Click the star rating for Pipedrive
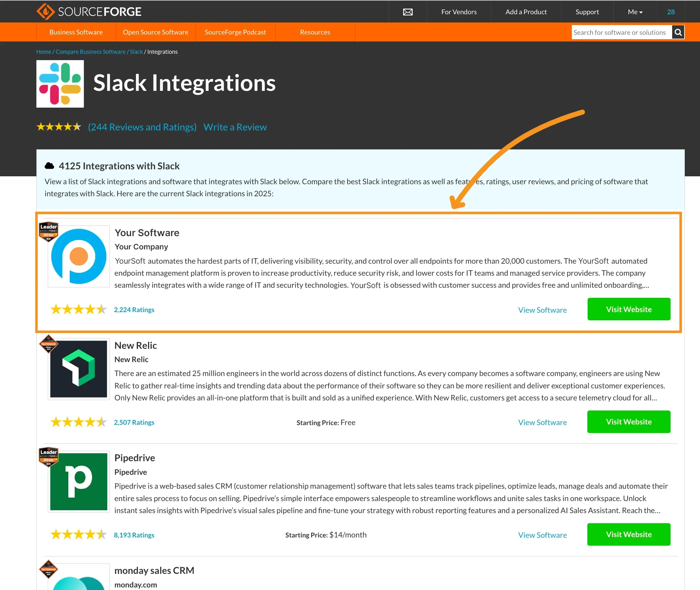 (78, 535)
